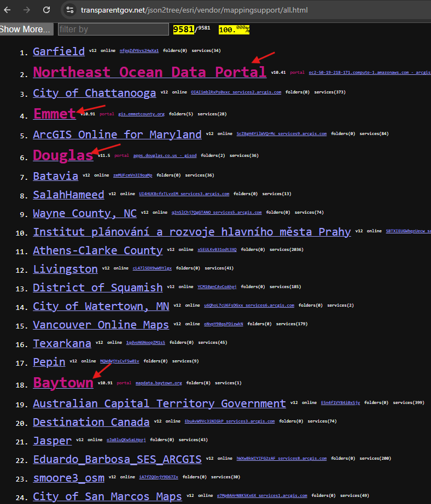Open the Jasper link
Image resolution: width=431 pixels, height=504 pixels.
53,441
